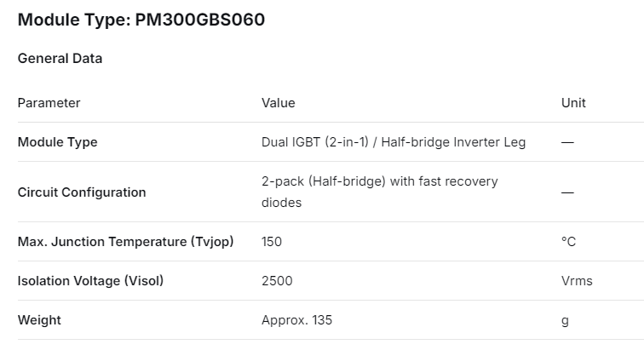The image size is (644, 350).
Task: Click the "Value" column header
Action: (x=278, y=103)
